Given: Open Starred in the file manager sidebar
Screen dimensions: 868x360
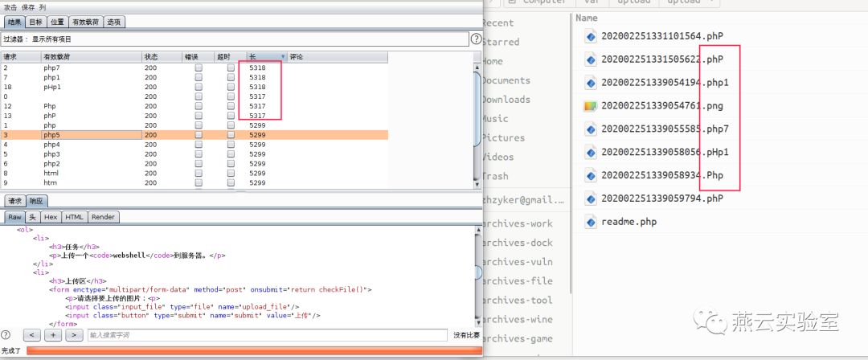Looking at the screenshot, I should [501, 42].
